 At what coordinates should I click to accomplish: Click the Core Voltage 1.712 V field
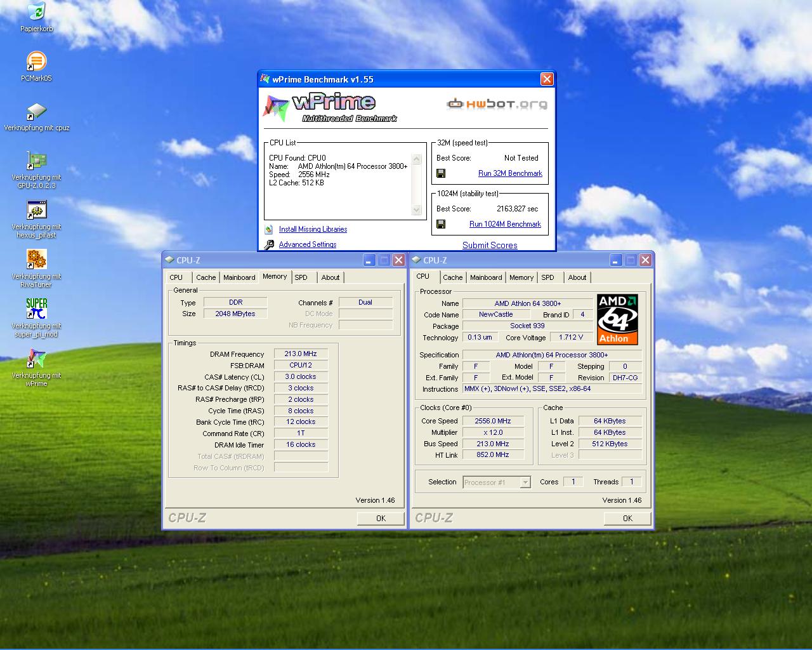(x=571, y=337)
